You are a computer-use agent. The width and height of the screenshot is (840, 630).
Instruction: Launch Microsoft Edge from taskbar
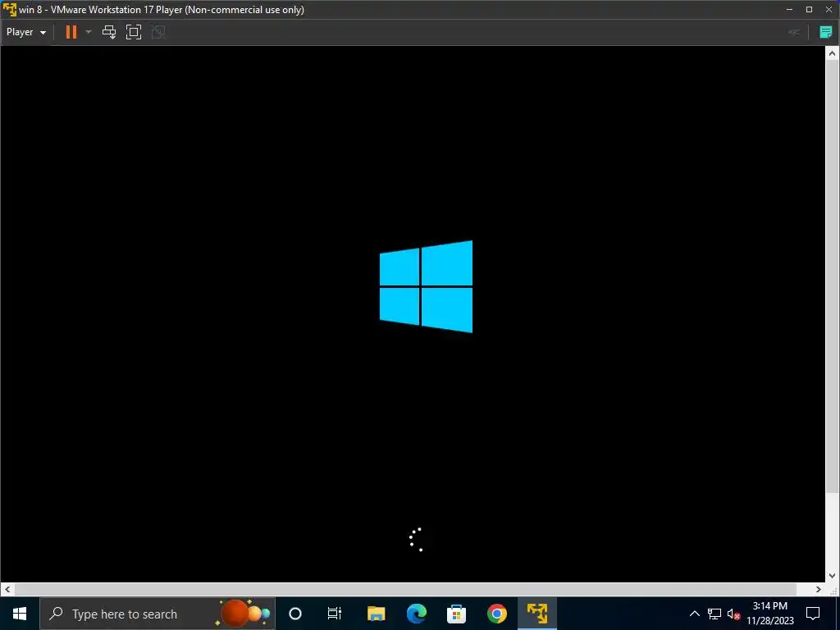click(416, 614)
